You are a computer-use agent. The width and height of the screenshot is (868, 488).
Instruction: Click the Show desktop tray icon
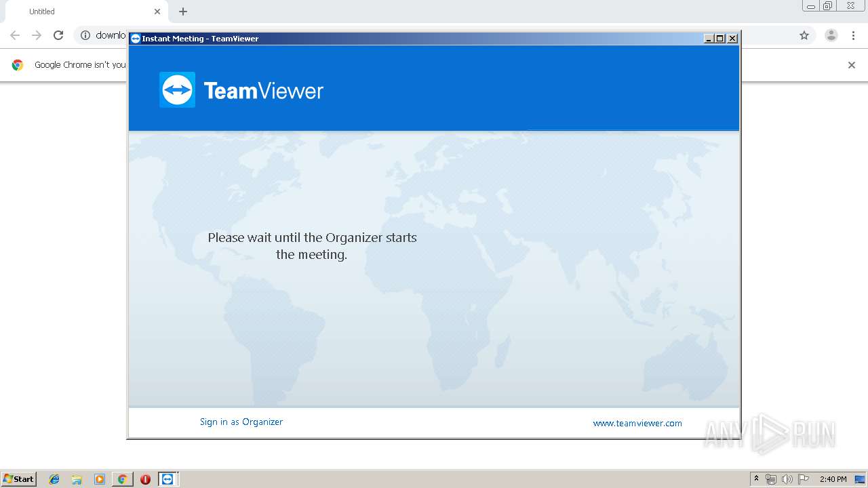pyautogui.click(x=860, y=479)
